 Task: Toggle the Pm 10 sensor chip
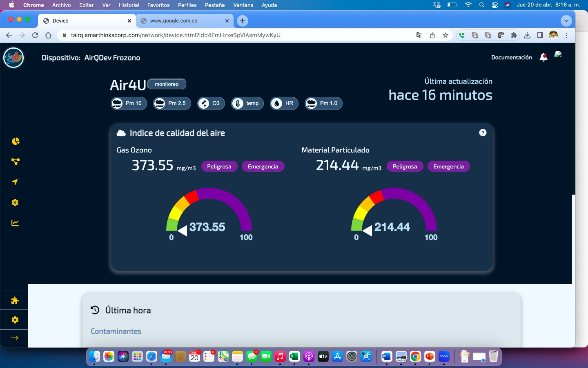pyautogui.click(x=129, y=103)
